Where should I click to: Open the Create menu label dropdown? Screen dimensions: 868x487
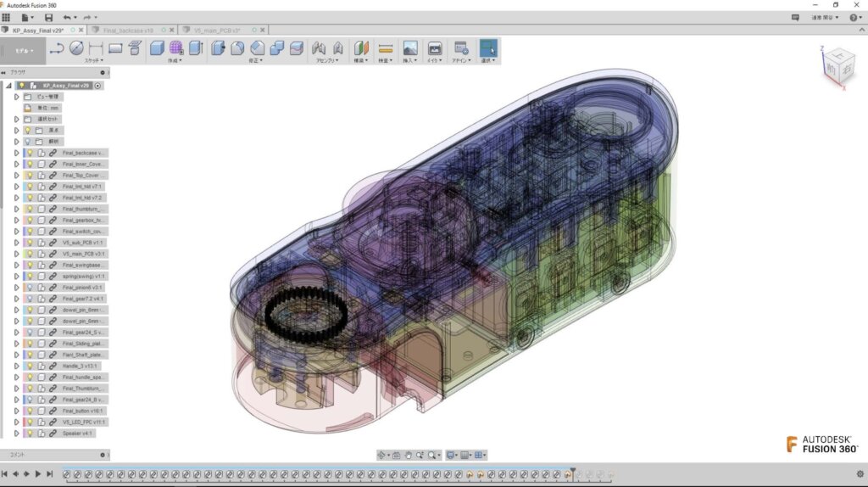(x=175, y=60)
